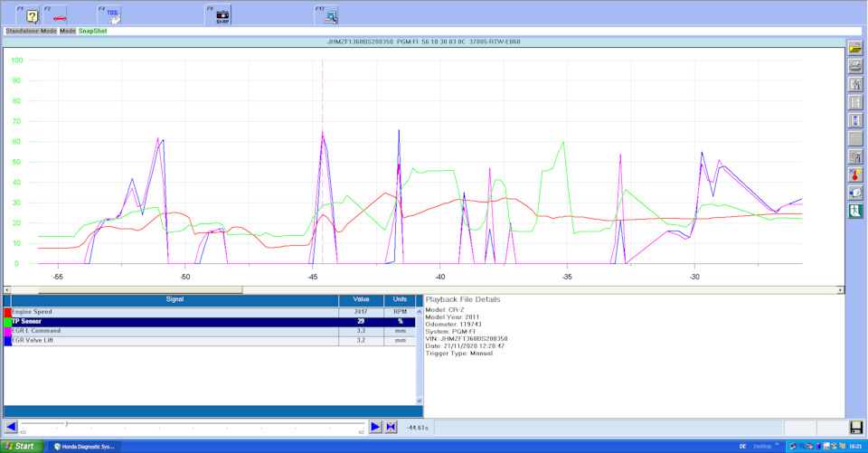Click the list view sidebar icon

point(855,102)
